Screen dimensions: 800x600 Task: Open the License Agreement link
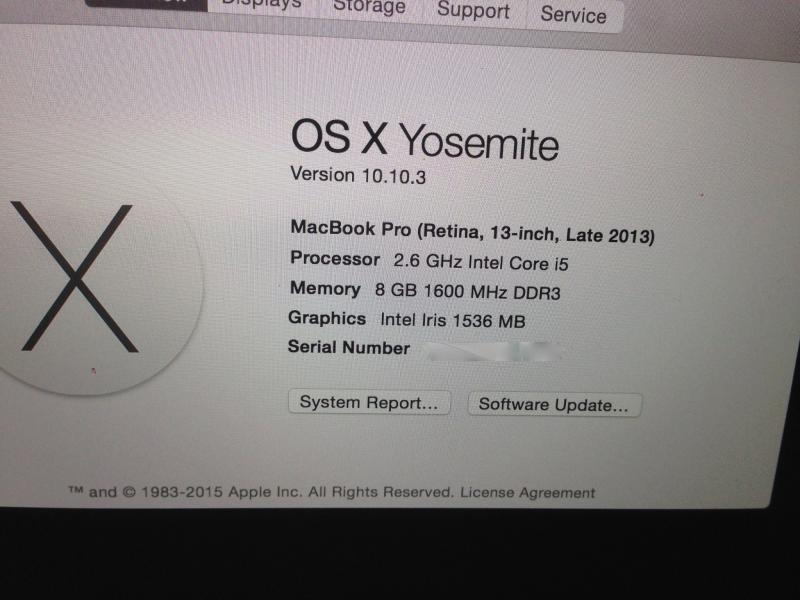tap(528, 492)
